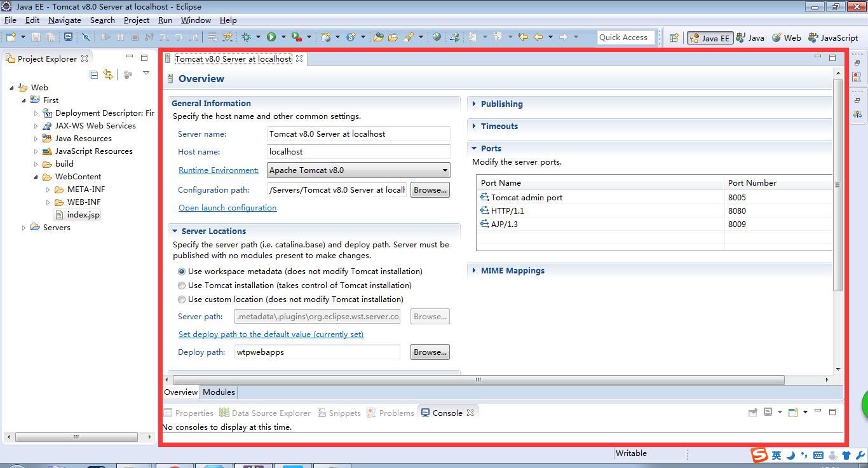868x468 pixels.
Task: Open the Project menu
Action: [x=137, y=20]
